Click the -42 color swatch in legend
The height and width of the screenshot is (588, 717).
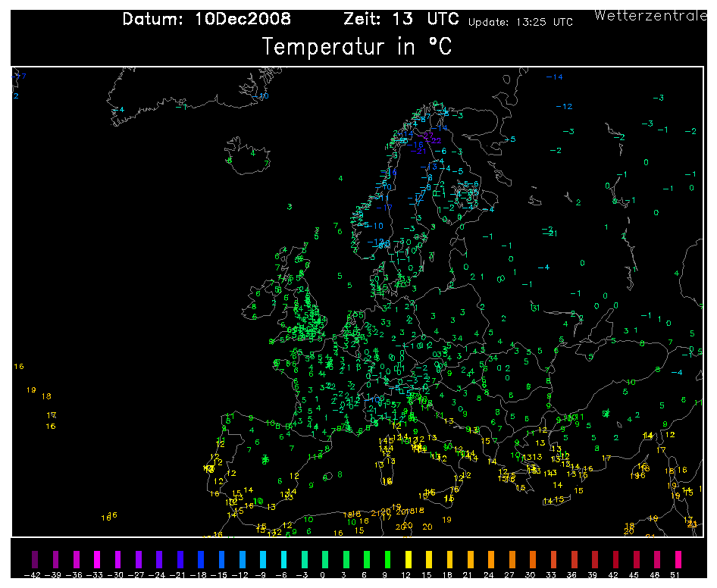click(x=35, y=559)
